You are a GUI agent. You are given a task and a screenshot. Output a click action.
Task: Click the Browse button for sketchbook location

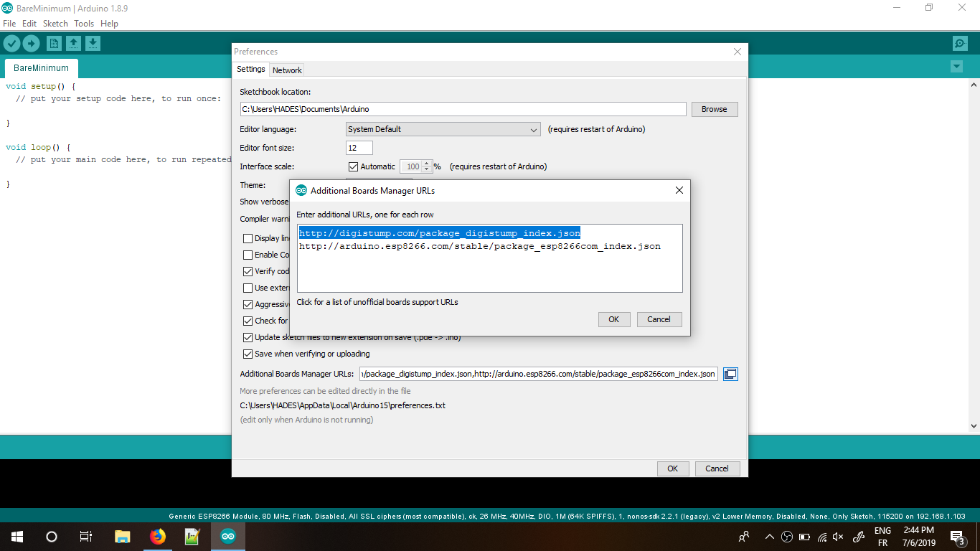tap(714, 109)
